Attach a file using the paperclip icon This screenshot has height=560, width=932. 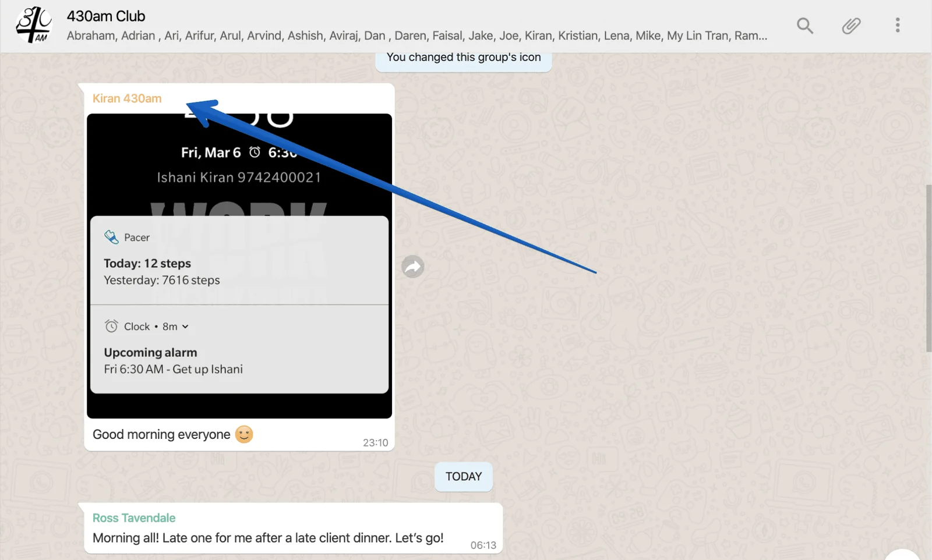click(851, 26)
